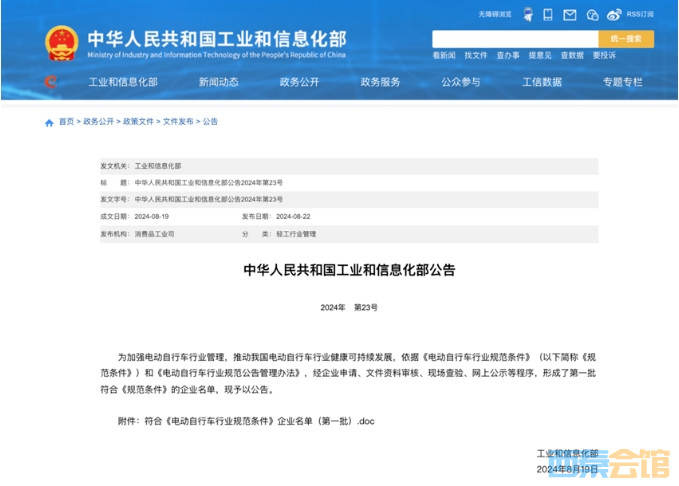Screen dimensions: 679x486
Task: Click the 发文字号 row text
Action: 209,199
